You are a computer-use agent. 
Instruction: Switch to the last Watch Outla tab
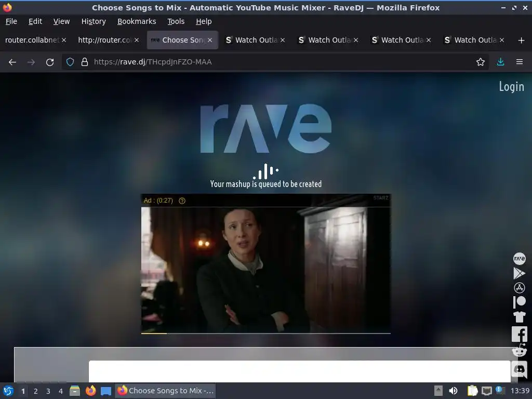475,40
